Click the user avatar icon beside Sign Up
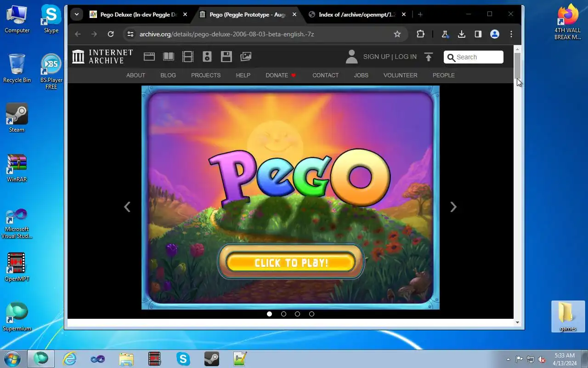The image size is (588, 368). 351,57
